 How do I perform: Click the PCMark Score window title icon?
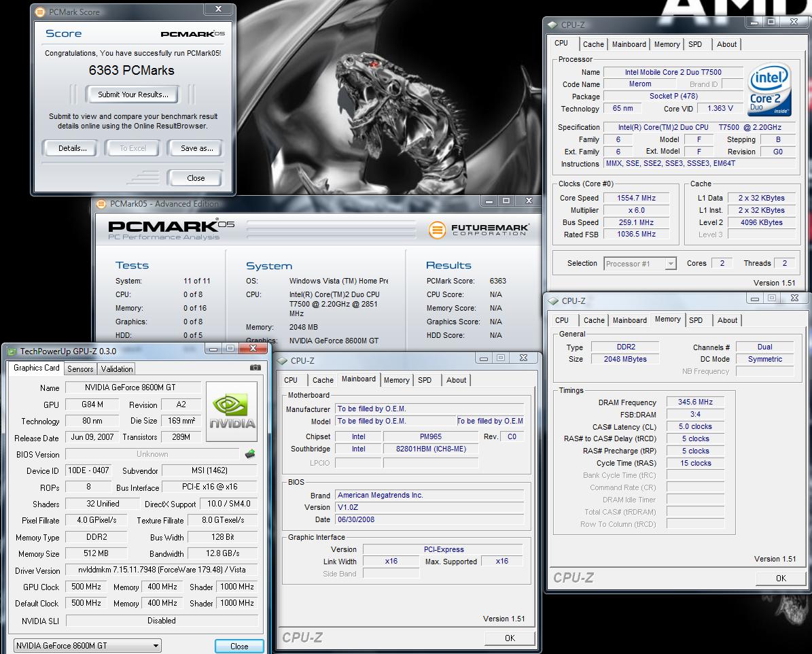click(40, 12)
